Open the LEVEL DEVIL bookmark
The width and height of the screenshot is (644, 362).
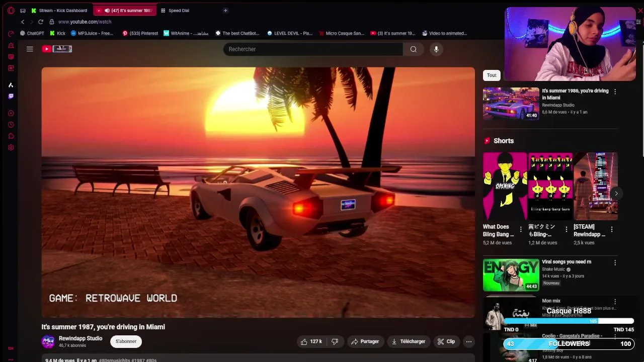[x=290, y=33]
